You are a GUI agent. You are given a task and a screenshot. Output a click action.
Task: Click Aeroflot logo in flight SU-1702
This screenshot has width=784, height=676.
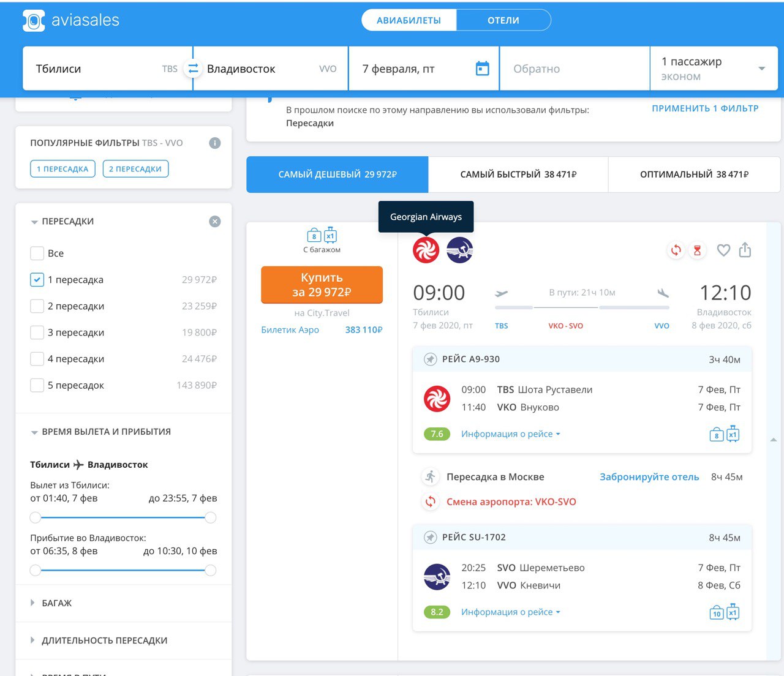[x=437, y=577]
